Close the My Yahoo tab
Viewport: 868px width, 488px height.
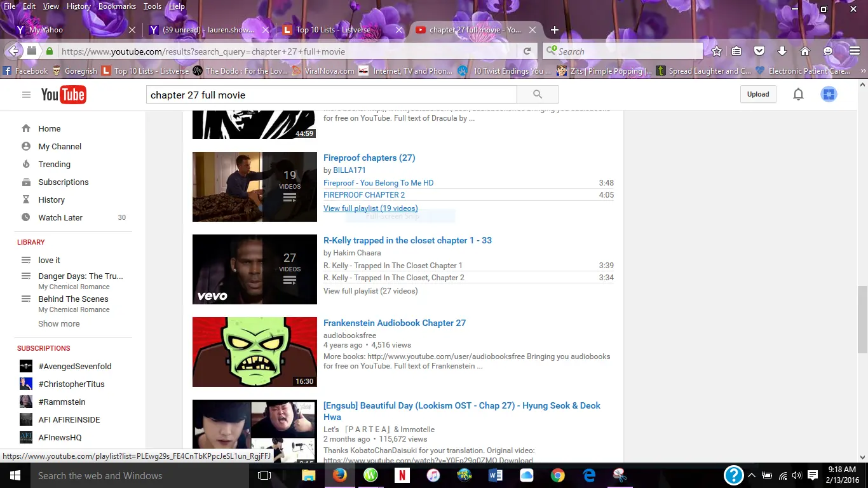pyautogui.click(x=132, y=30)
